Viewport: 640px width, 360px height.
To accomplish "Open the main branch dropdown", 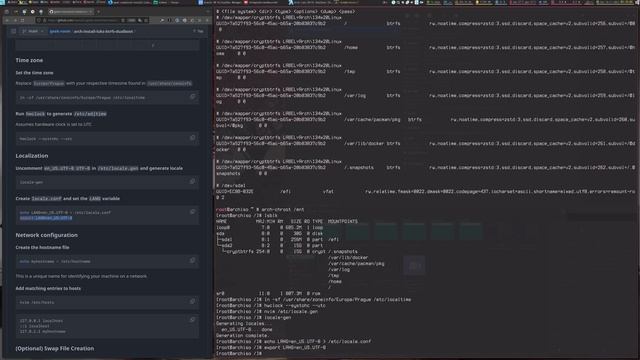I will (32, 31).
